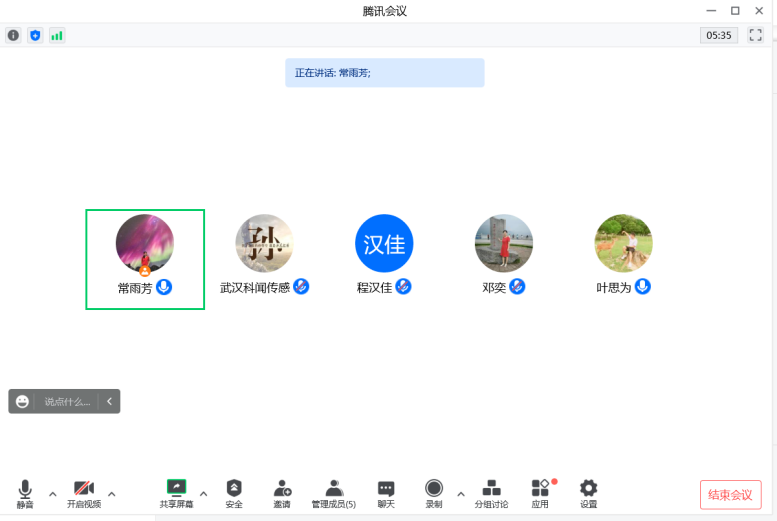Start recording with 录制 button

434,493
